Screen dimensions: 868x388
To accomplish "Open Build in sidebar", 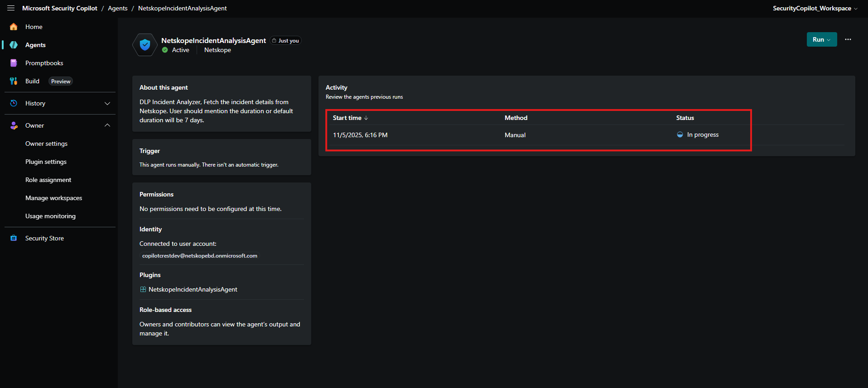I will pyautogui.click(x=32, y=81).
